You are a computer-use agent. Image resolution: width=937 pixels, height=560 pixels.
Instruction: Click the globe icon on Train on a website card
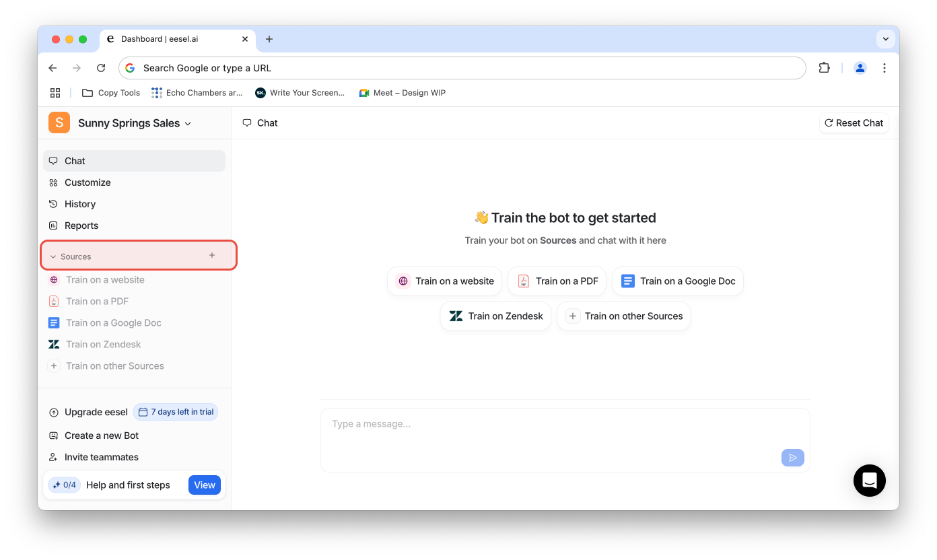click(x=403, y=281)
